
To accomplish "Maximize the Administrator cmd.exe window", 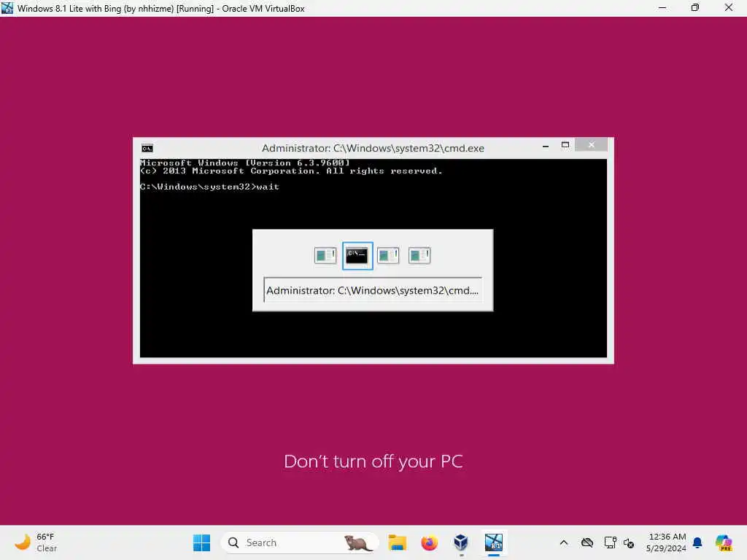I will coord(565,145).
